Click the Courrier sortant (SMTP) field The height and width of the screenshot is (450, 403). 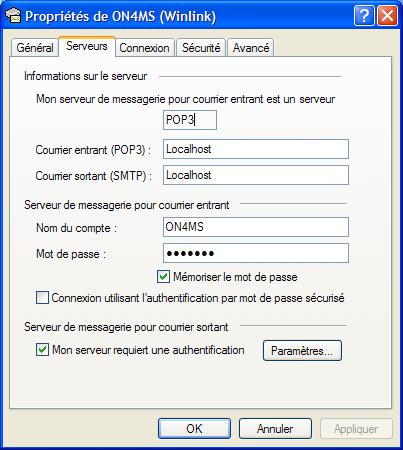pyautogui.click(x=256, y=175)
